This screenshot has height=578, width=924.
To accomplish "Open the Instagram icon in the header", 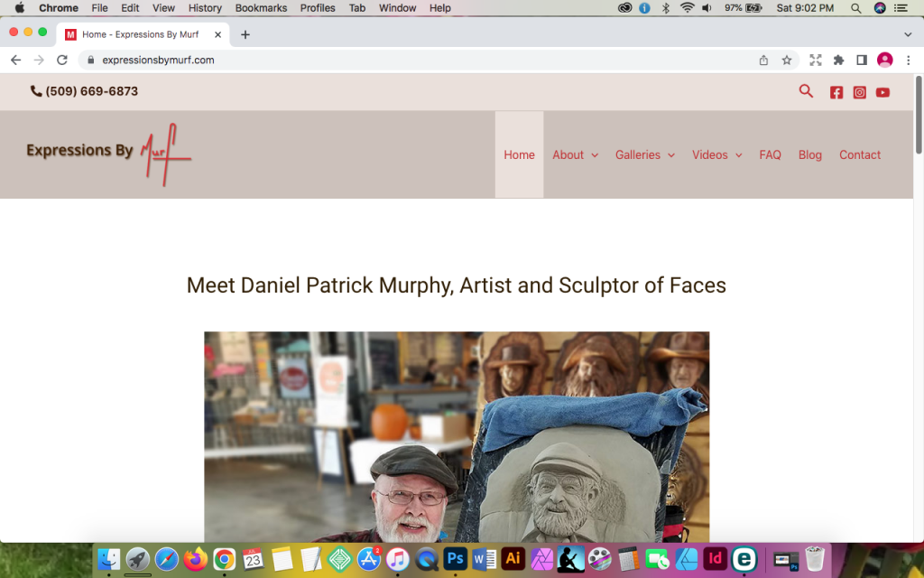I will [859, 91].
